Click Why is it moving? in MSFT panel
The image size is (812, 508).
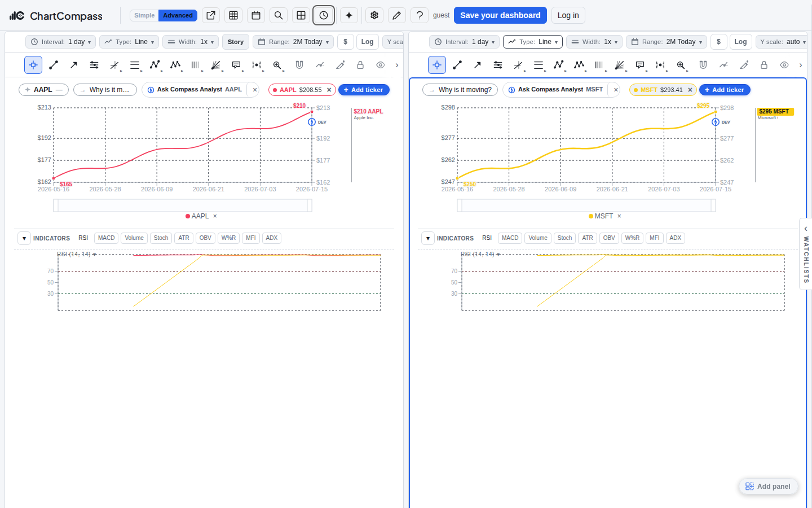460,90
